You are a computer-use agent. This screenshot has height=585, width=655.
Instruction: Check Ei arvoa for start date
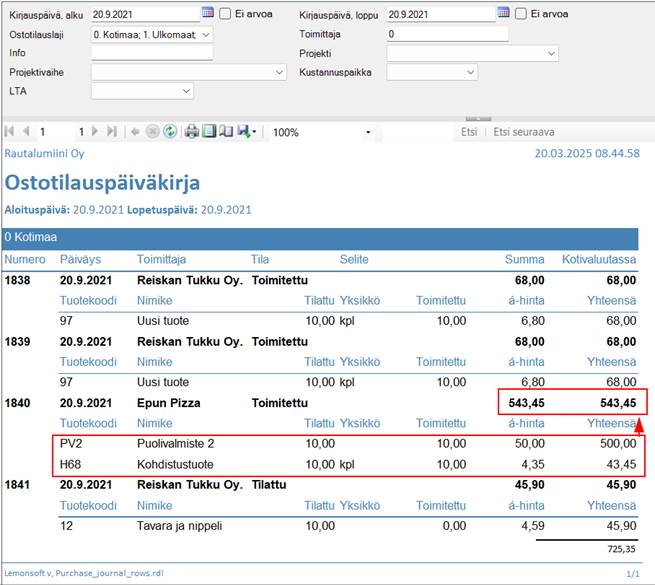click(224, 14)
